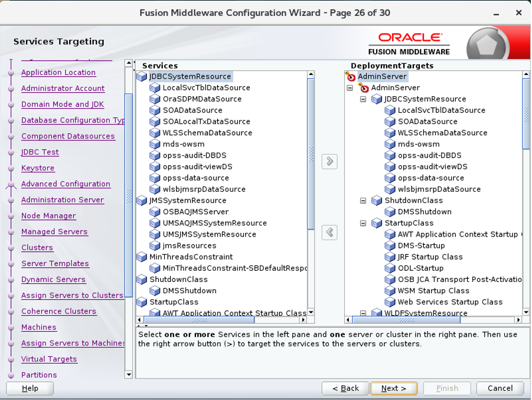This screenshot has height=400, width=532.
Task: Click the cube icon beside SOALocalTxDataSource
Action: (x=155, y=122)
